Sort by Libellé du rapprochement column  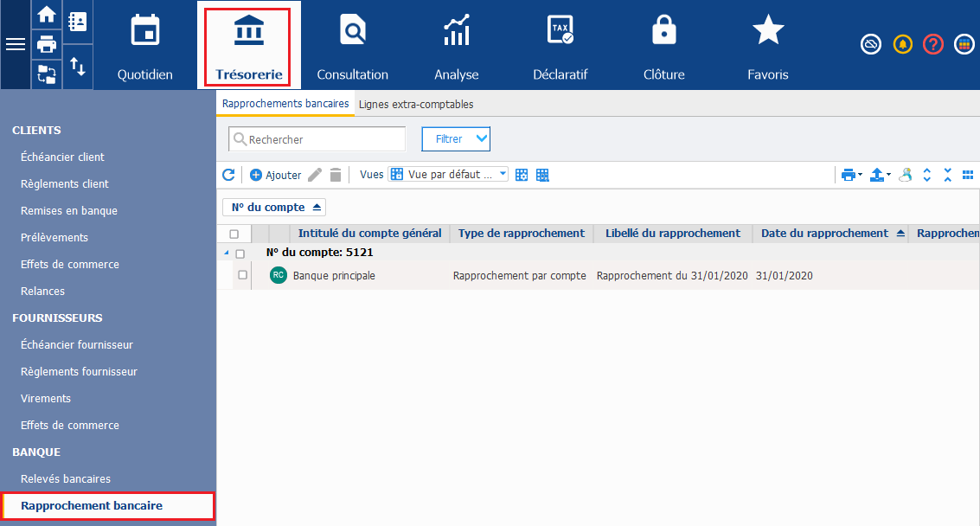coord(672,234)
